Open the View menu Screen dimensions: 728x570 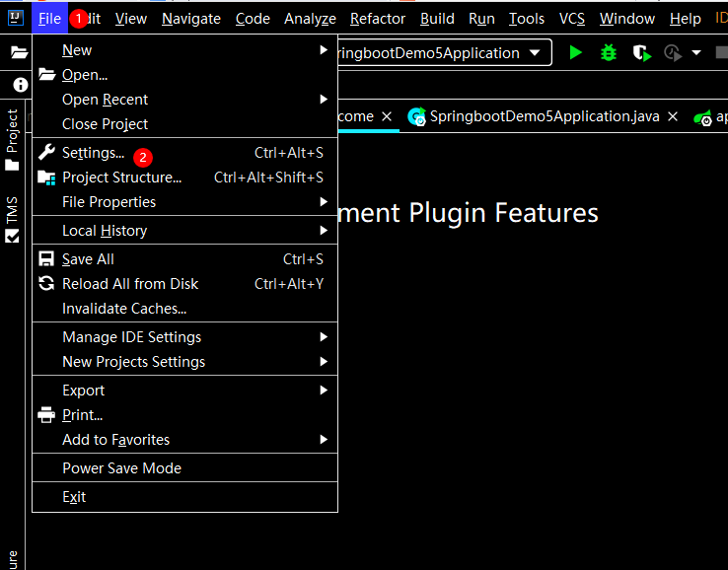click(x=131, y=19)
